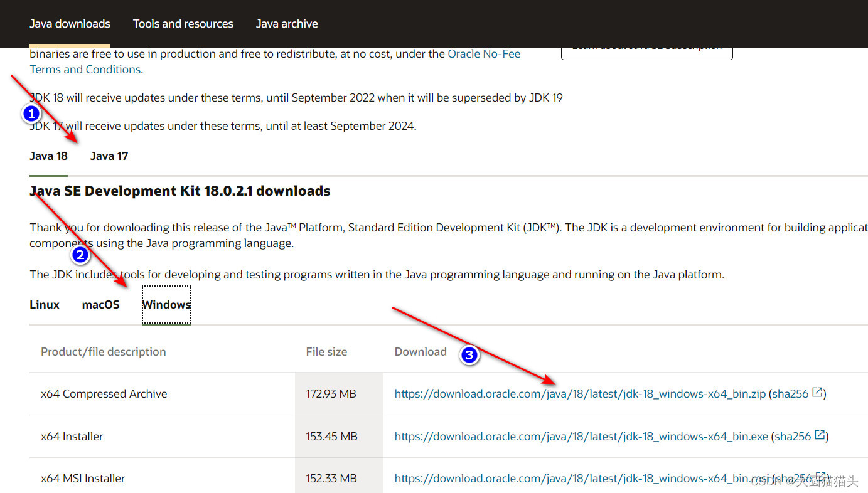Click external link icon beside zip sha256
The image size is (868, 493).
tap(817, 393)
